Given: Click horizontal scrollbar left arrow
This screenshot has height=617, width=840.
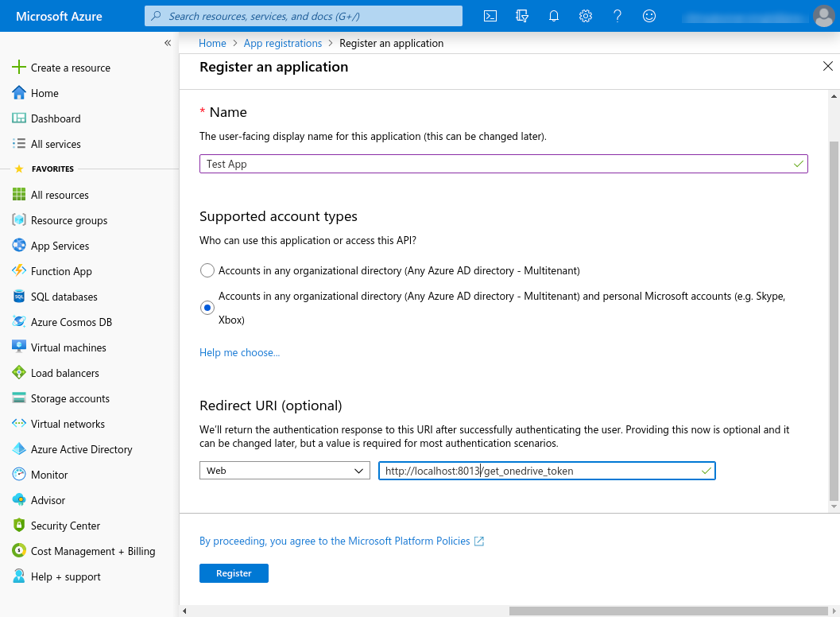Looking at the screenshot, I should 185,611.
